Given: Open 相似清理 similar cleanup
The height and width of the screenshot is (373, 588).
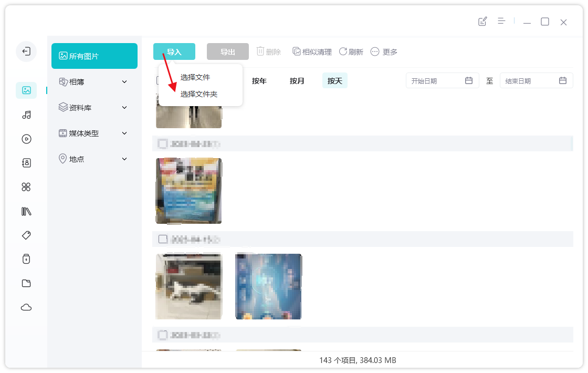Looking at the screenshot, I should point(312,51).
